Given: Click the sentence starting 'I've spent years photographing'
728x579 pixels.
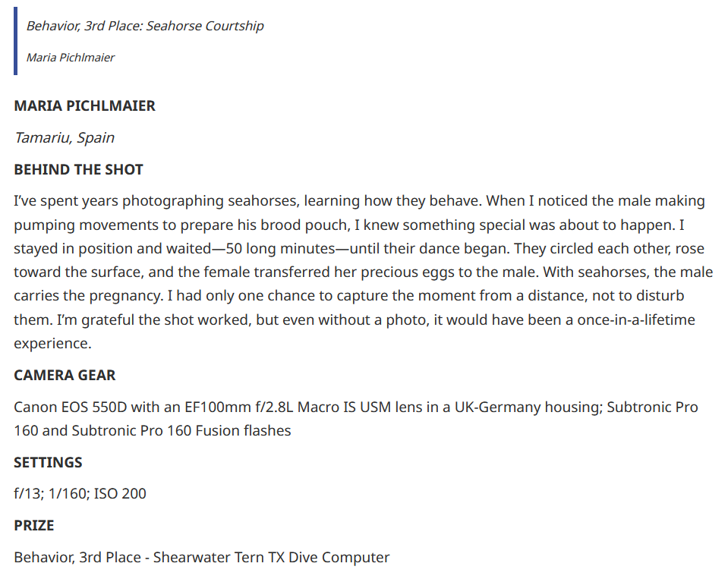Looking at the screenshot, I should (248, 201).
